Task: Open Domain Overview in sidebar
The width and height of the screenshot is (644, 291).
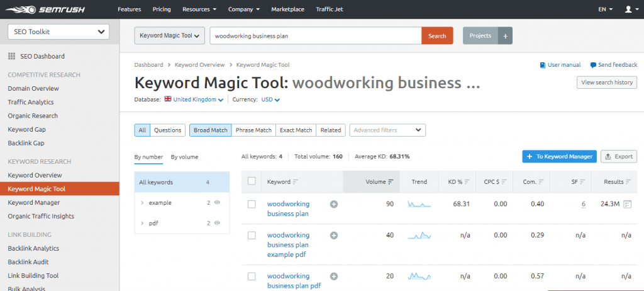Action: [33, 88]
